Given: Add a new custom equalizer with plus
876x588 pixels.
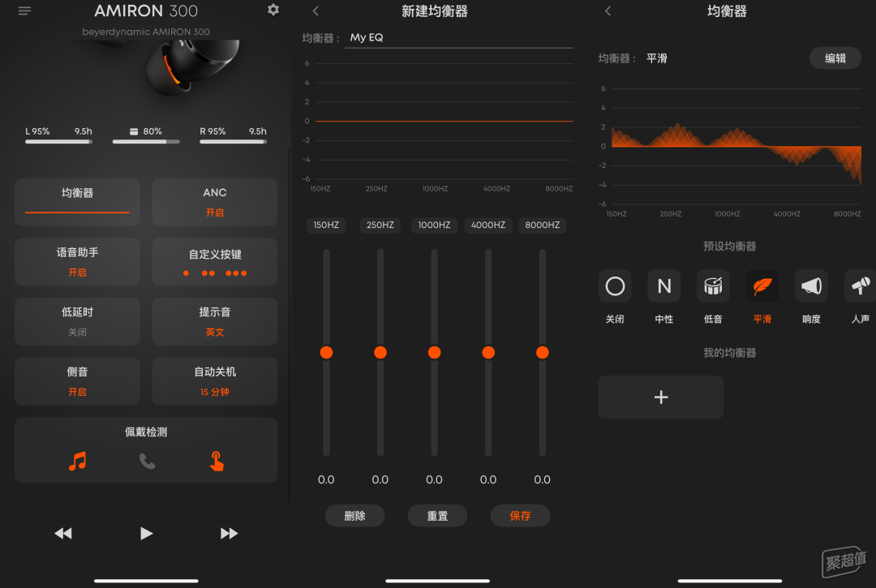Looking at the screenshot, I should [x=661, y=397].
